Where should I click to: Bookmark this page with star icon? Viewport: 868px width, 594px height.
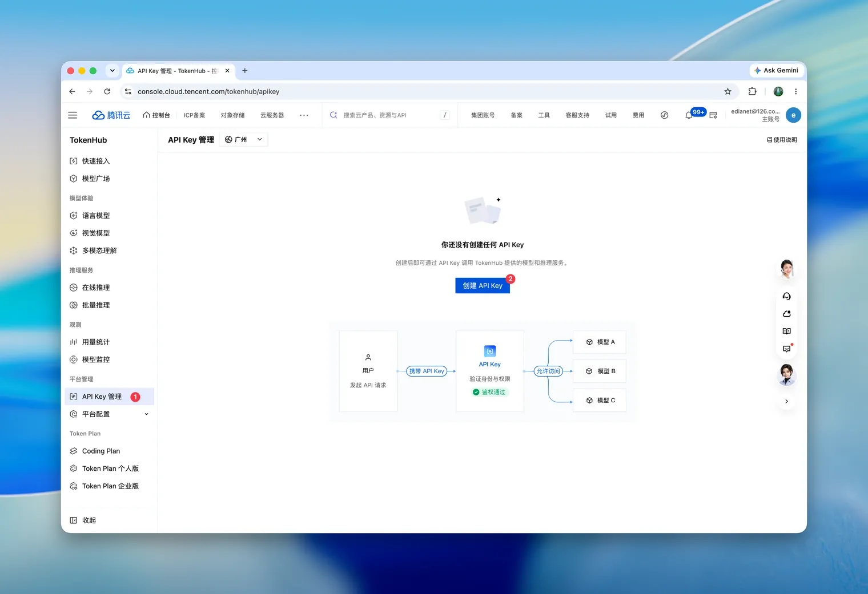coord(728,91)
